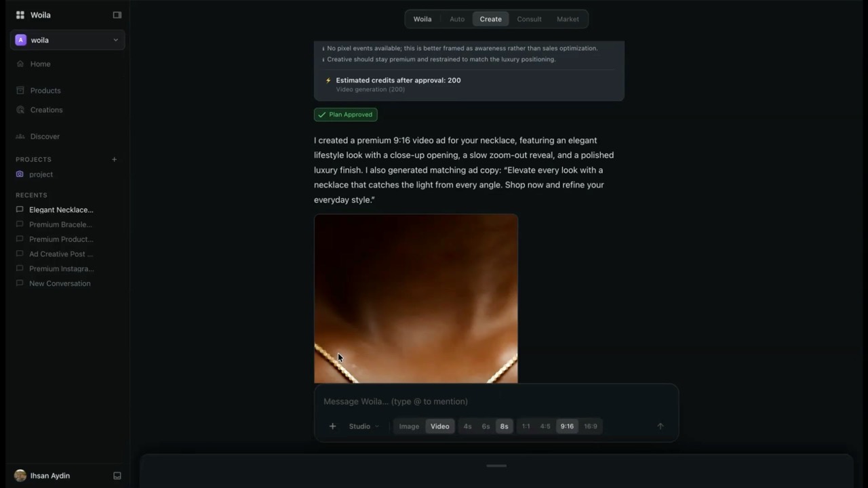Expand the bottom drawer handle

[496, 466]
